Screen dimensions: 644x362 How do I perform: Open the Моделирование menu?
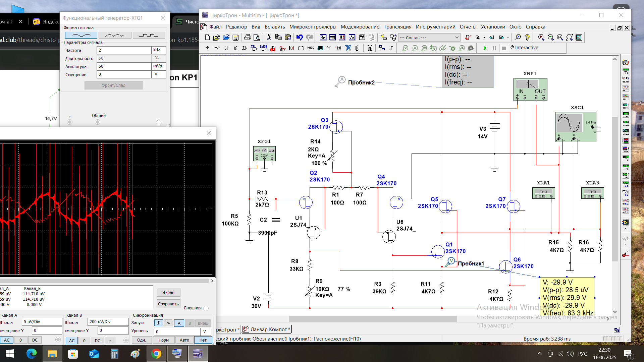(360, 27)
